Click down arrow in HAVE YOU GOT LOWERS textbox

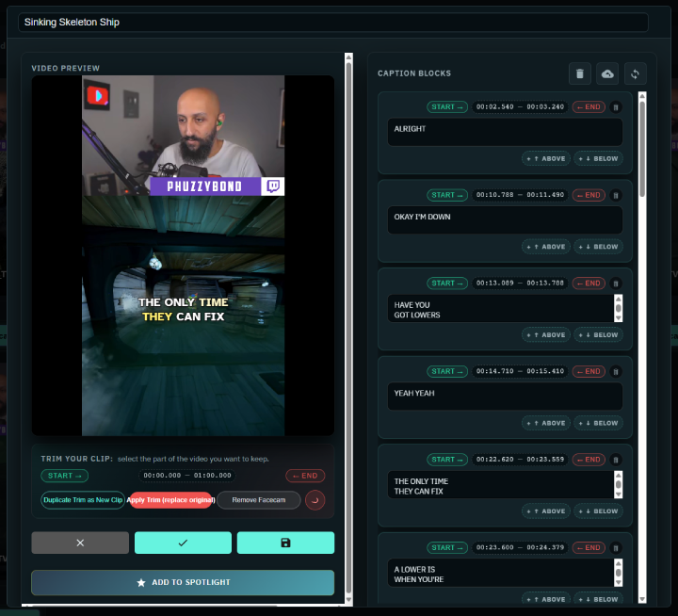tap(619, 318)
